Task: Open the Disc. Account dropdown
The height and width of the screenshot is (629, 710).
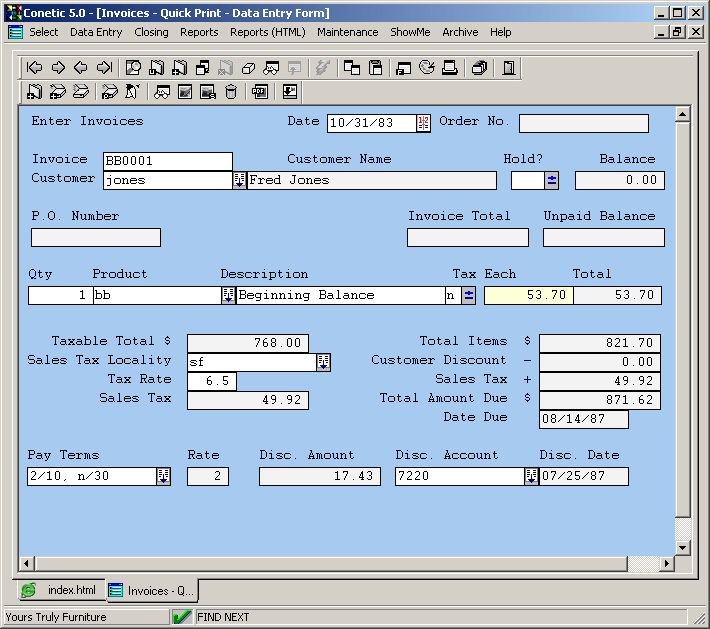Action: coord(531,476)
